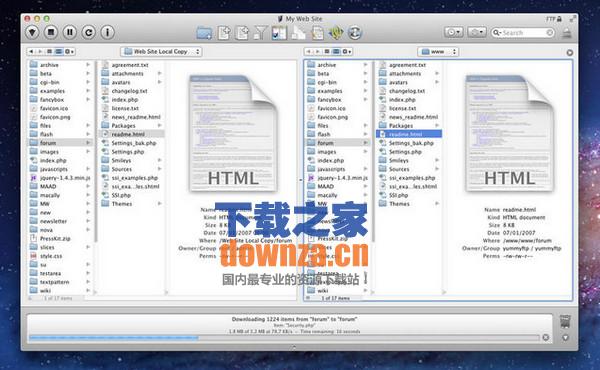Select ssi_examples.php in the remote pane
Viewport: 600px width, 370px height.
[412, 178]
